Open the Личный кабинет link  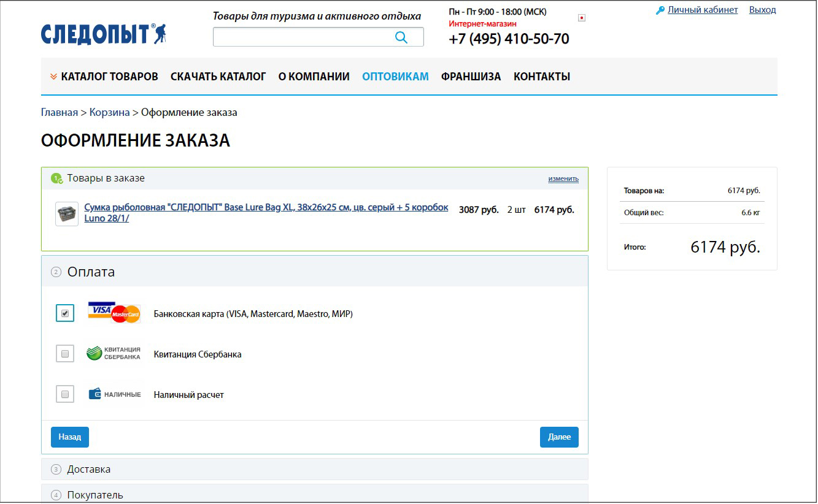[x=703, y=10]
